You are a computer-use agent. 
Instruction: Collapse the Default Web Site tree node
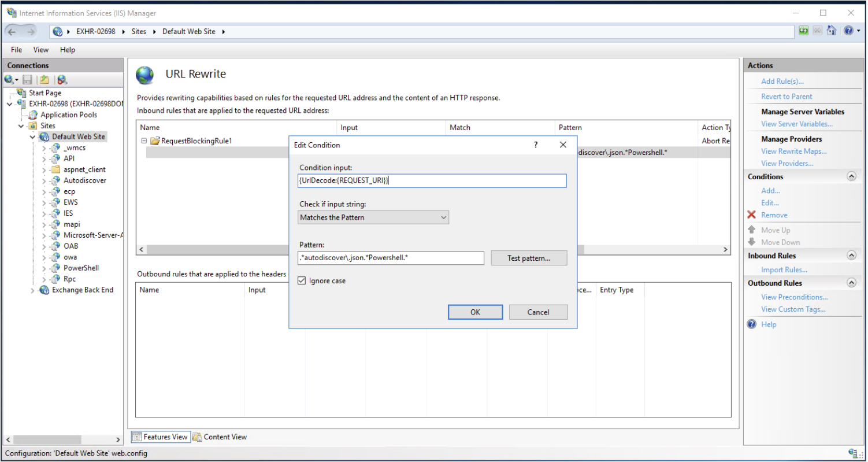pyautogui.click(x=33, y=137)
